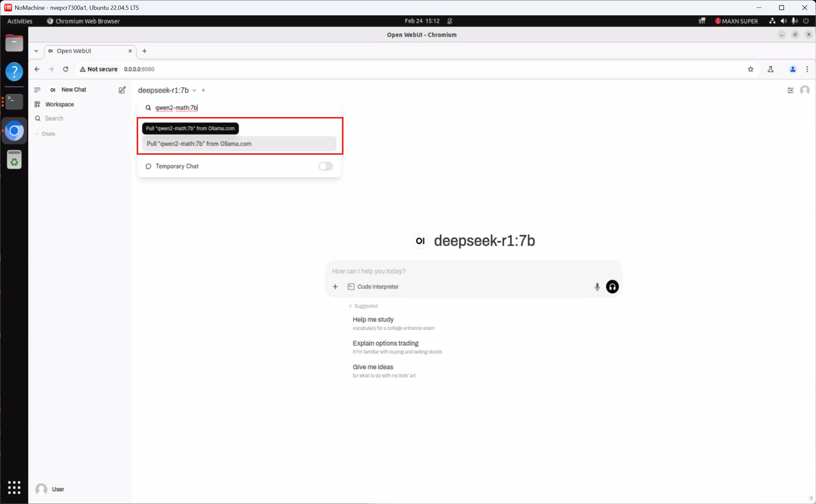Toggle the Temporary Chat switch
The image size is (816, 504).
[325, 166]
